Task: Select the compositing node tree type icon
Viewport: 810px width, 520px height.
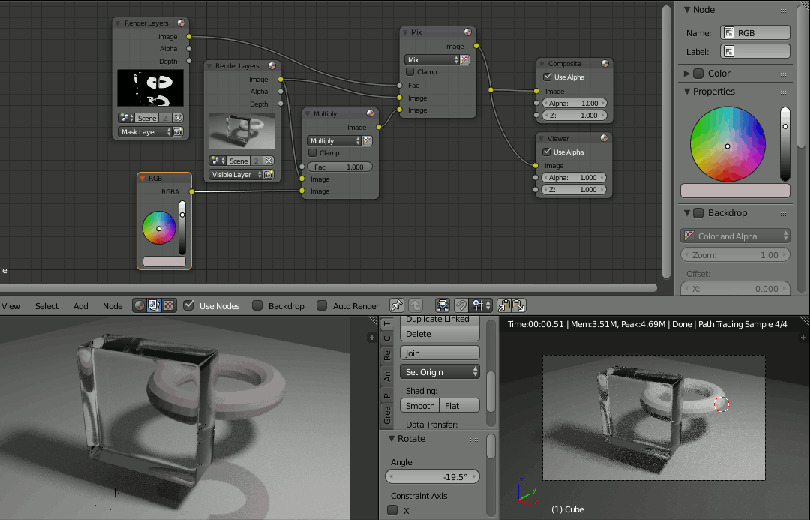Action: (153, 306)
